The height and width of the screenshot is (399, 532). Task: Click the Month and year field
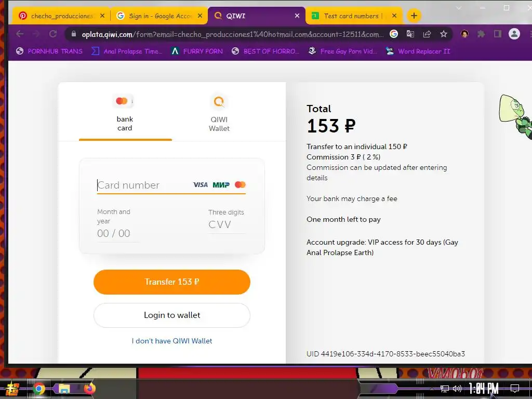click(118, 233)
